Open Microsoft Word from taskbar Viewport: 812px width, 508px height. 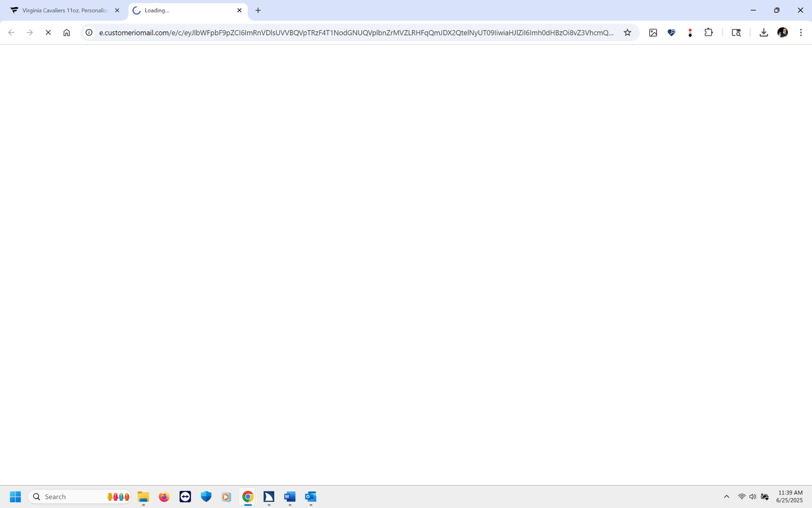[290, 497]
